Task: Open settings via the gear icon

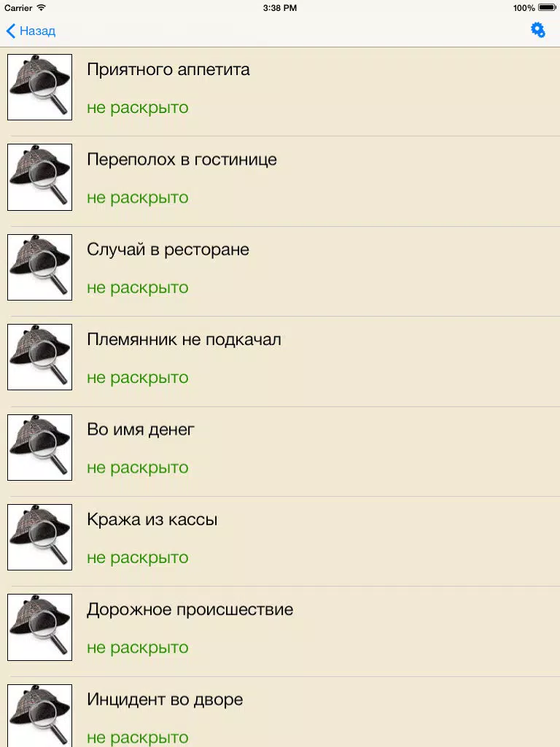Action: (538, 30)
